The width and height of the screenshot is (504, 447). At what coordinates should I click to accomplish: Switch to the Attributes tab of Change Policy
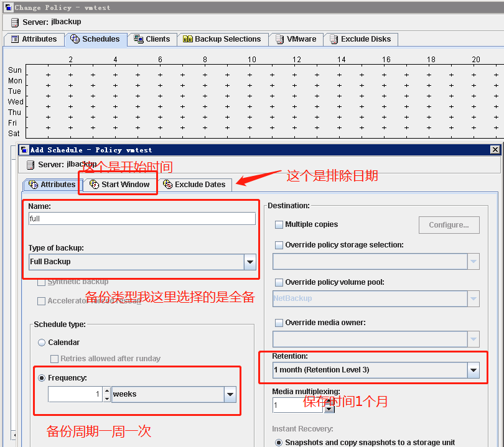click(x=34, y=39)
